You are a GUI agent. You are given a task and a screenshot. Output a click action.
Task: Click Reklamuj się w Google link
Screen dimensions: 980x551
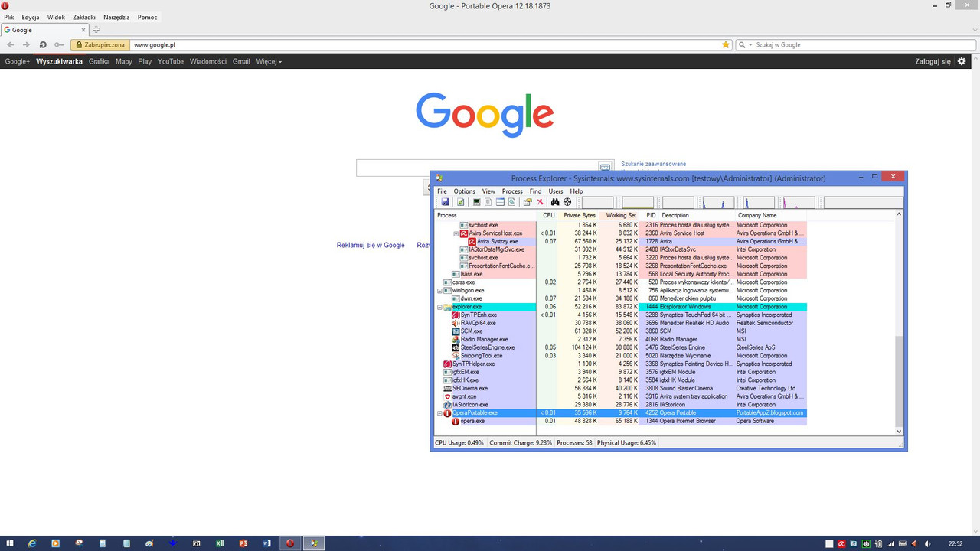(x=371, y=246)
